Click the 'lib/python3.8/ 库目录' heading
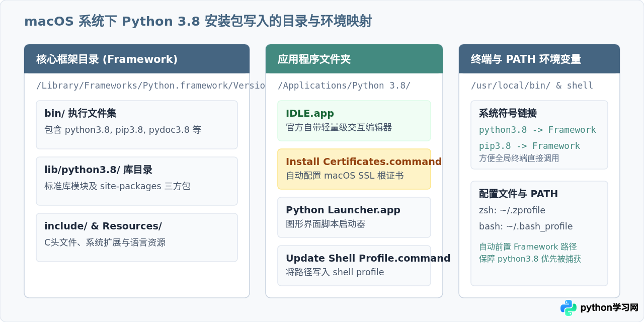Viewport: 644px width, 322px height. click(98, 170)
